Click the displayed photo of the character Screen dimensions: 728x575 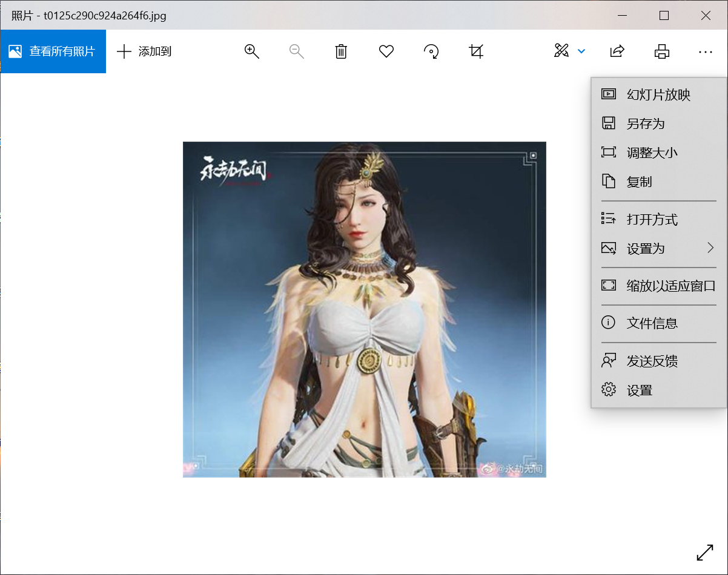[x=365, y=309]
